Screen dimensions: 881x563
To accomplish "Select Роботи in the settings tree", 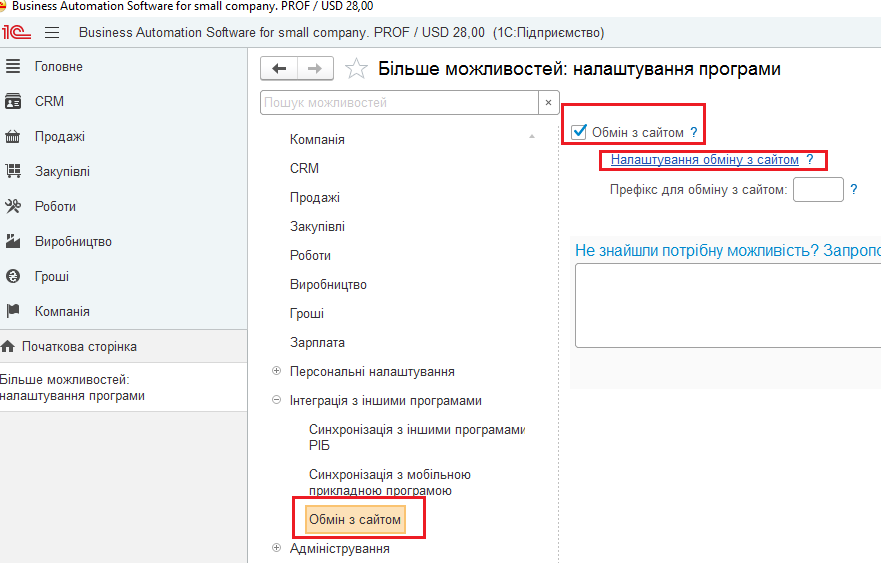I will click(310, 256).
